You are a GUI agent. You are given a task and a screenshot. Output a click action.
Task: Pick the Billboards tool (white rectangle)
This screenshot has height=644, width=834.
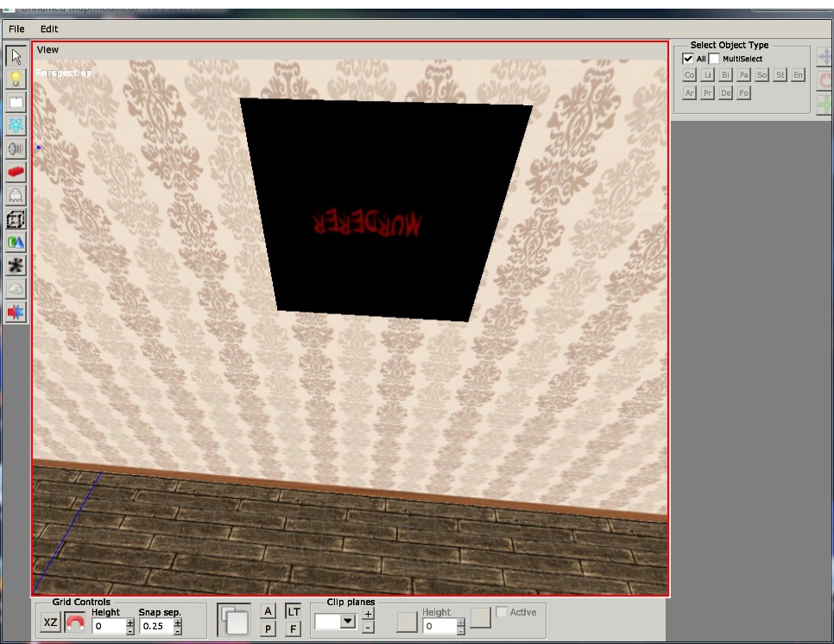pyautogui.click(x=16, y=103)
